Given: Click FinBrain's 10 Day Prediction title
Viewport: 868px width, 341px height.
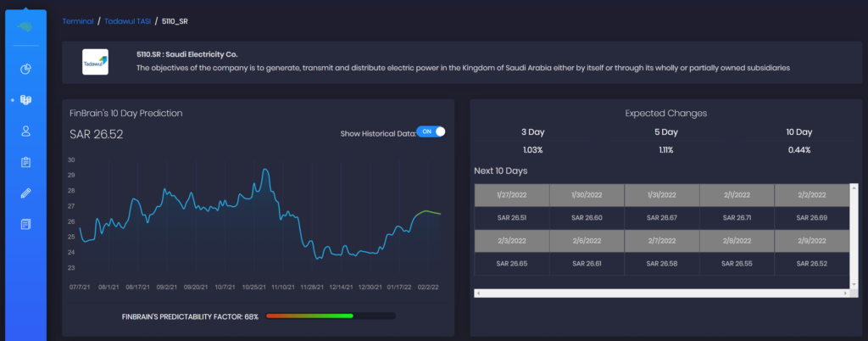Looking at the screenshot, I should pos(126,114).
